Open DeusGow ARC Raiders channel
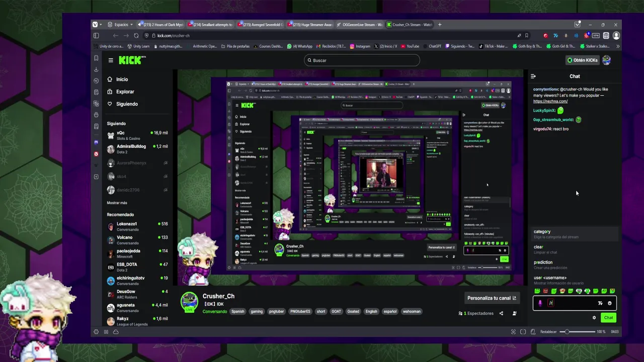This screenshot has width=644, height=362. coord(137,294)
